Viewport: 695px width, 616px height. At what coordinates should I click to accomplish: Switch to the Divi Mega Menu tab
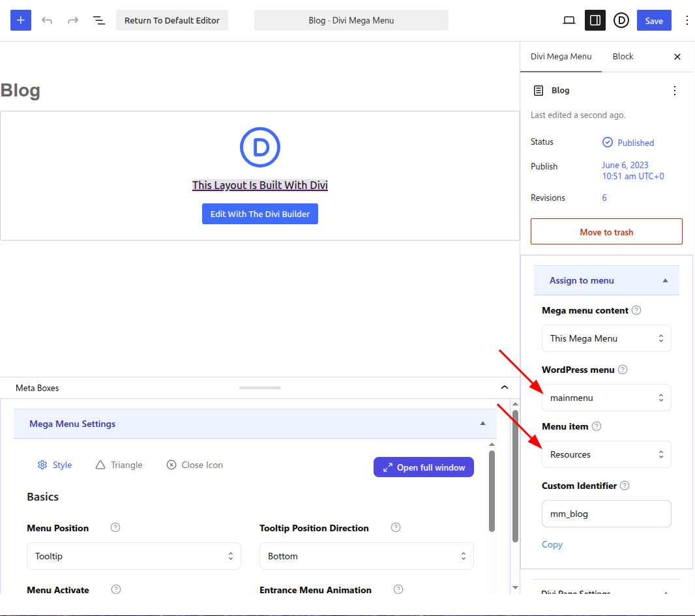561,56
